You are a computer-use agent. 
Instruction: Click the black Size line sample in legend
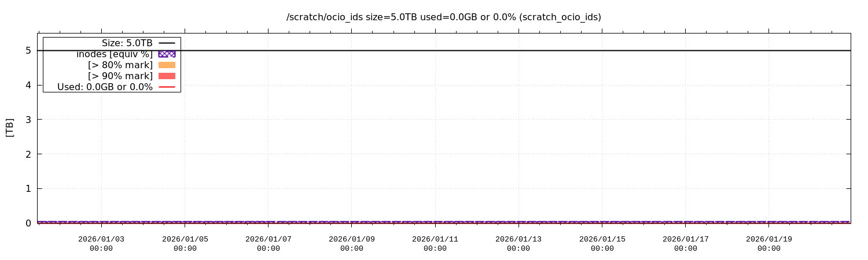coord(167,43)
